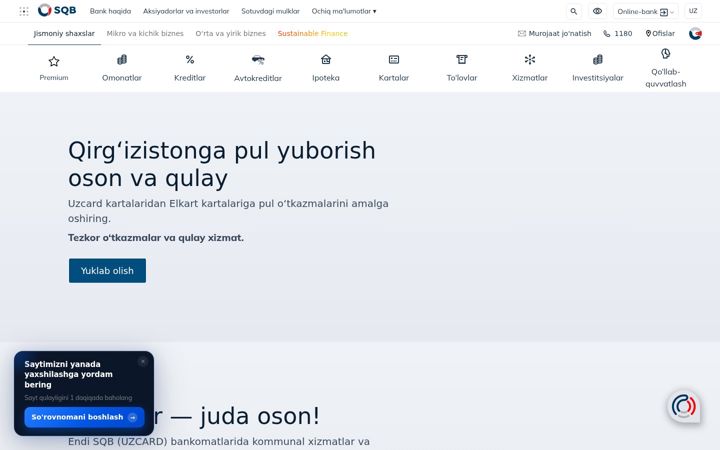Screen dimensions: 720x450
Task: Open Ofislar offices link
Action: [664, 34]
